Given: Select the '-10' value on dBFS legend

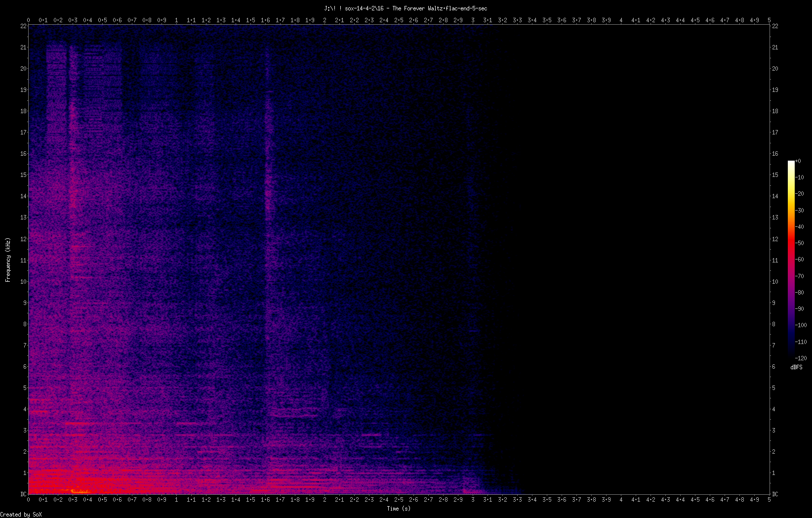Looking at the screenshot, I should coord(800,177).
